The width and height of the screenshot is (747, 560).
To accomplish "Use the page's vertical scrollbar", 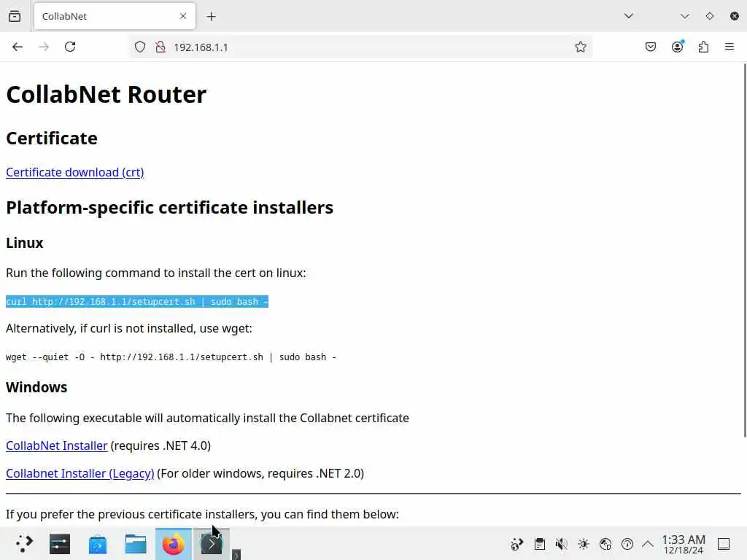I will pos(745,250).
